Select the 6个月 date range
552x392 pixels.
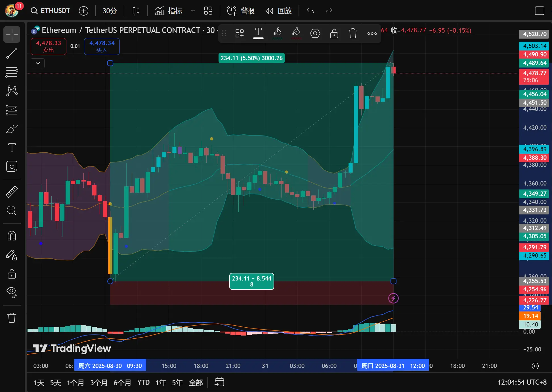[x=122, y=383]
